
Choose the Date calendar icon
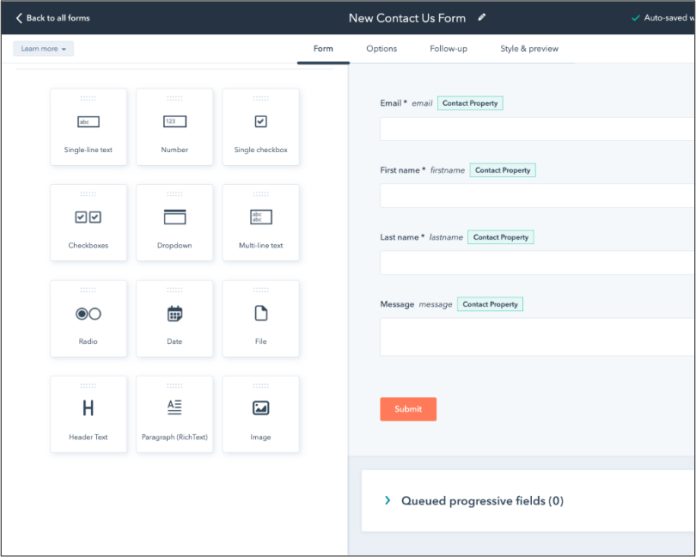[174, 313]
